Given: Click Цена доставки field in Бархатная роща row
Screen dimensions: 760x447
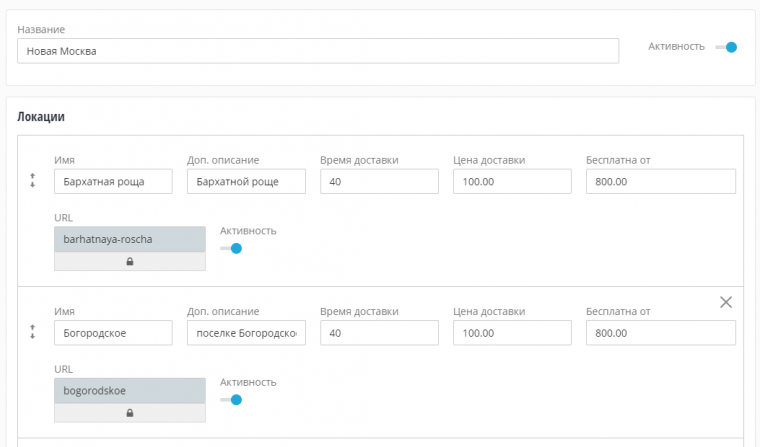Looking at the screenshot, I should click(x=512, y=181).
